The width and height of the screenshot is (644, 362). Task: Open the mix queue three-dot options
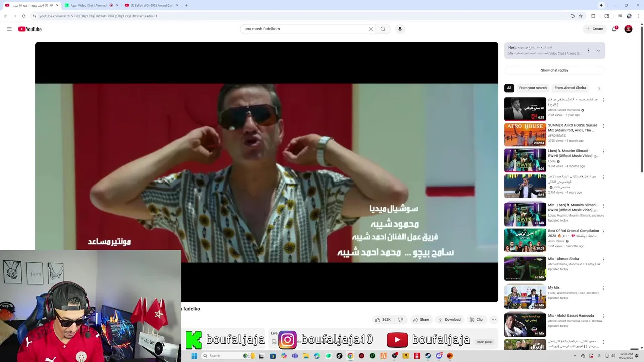pyautogui.click(x=588, y=50)
